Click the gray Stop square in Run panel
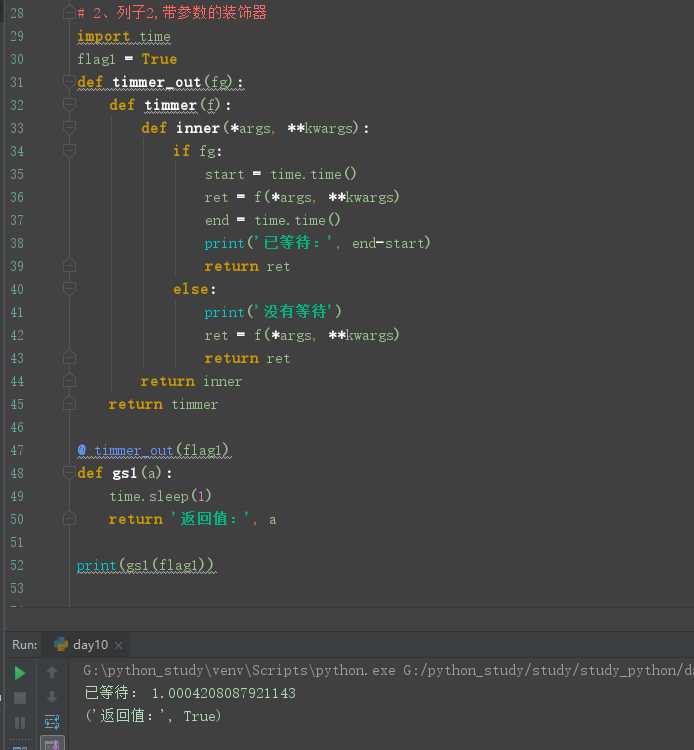 [x=20, y=698]
